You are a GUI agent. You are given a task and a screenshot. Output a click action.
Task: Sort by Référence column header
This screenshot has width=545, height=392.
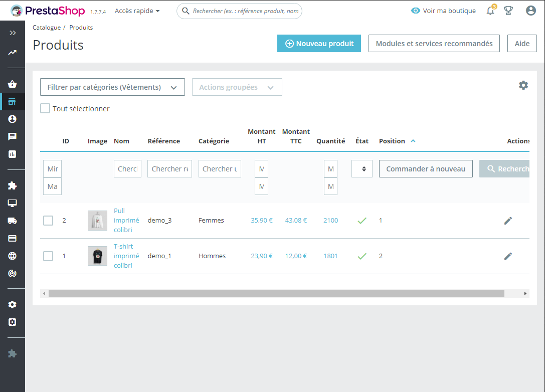pyautogui.click(x=164, y=141)
